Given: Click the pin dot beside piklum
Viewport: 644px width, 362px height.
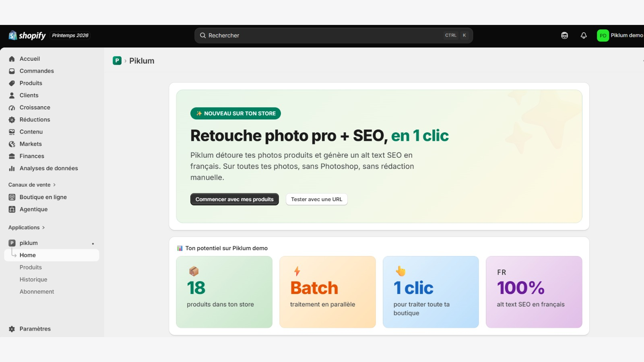Looking at the screenshot, I should click(93, 244).
